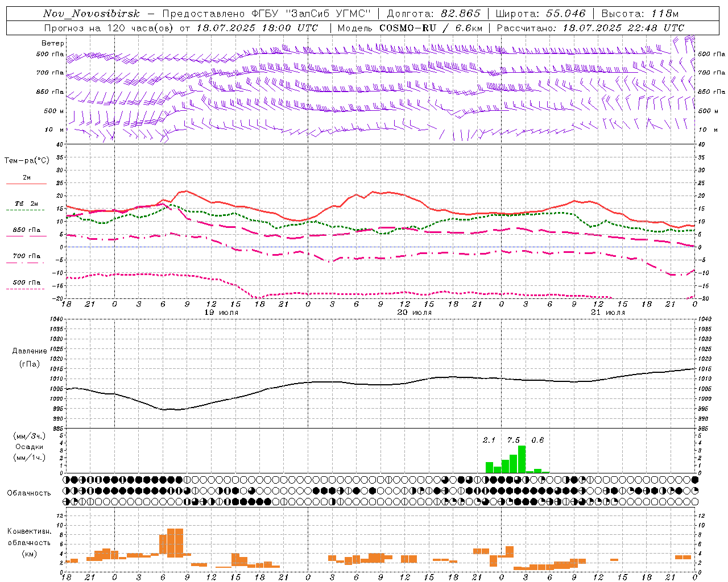Viewport: 728px width, 582px height.
Task: Click the forecast start 18.07.2025 18:00 UTC
Action: click(257, 28)
